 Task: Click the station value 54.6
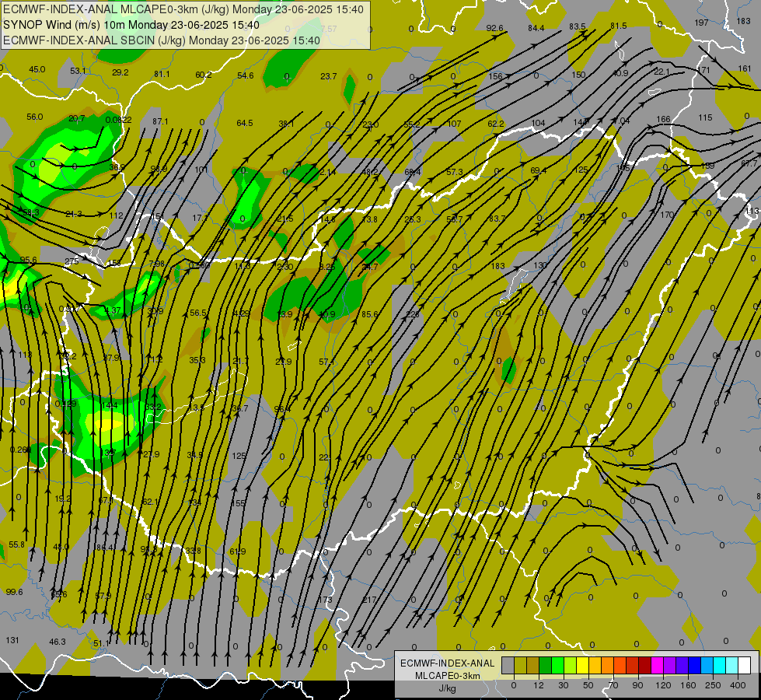(246, 75)
